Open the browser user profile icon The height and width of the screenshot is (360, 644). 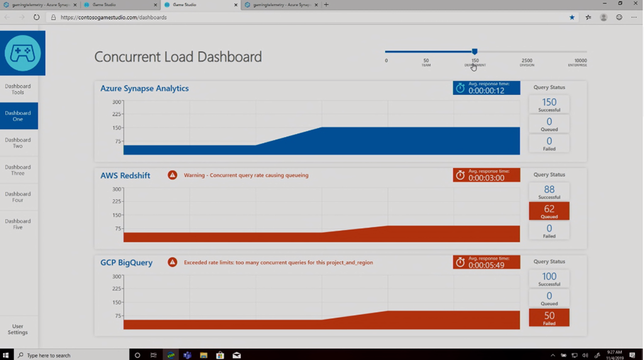point(604,18)
